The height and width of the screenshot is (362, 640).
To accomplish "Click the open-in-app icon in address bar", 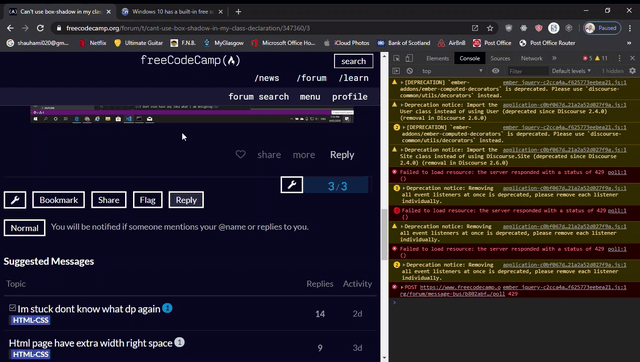I will point(475,28).
